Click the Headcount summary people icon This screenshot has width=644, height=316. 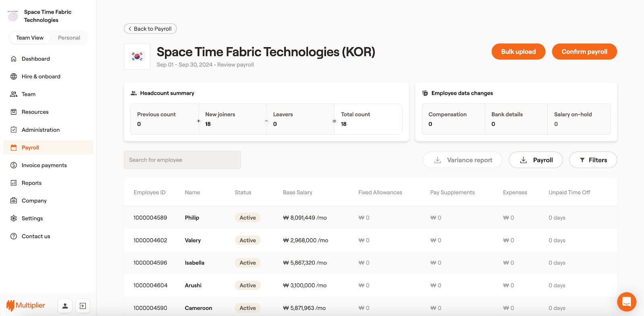point(134,93)
